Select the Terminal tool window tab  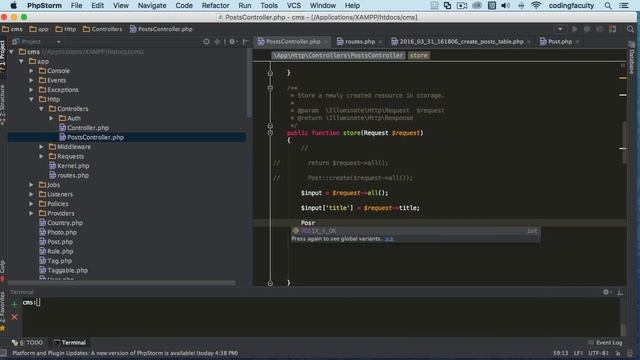pos(69,342)
